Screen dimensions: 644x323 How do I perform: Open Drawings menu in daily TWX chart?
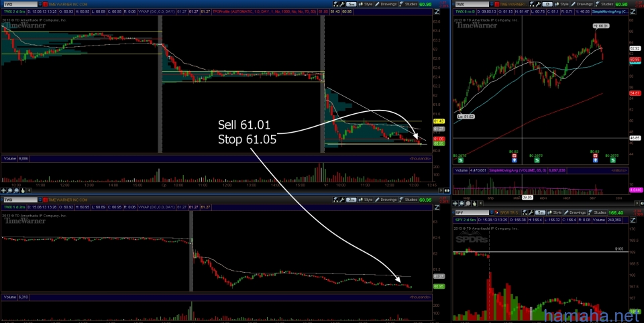(582, 4)
